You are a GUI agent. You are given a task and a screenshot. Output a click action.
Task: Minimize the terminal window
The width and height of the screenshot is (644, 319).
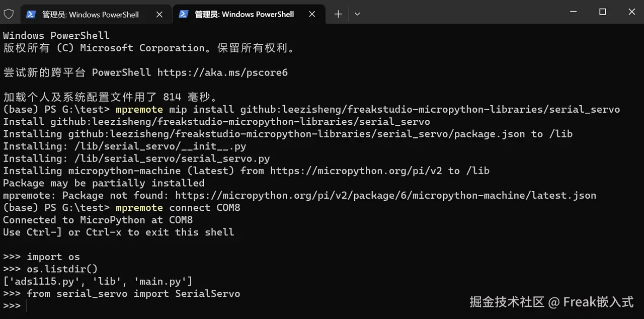tap(573, 12)
